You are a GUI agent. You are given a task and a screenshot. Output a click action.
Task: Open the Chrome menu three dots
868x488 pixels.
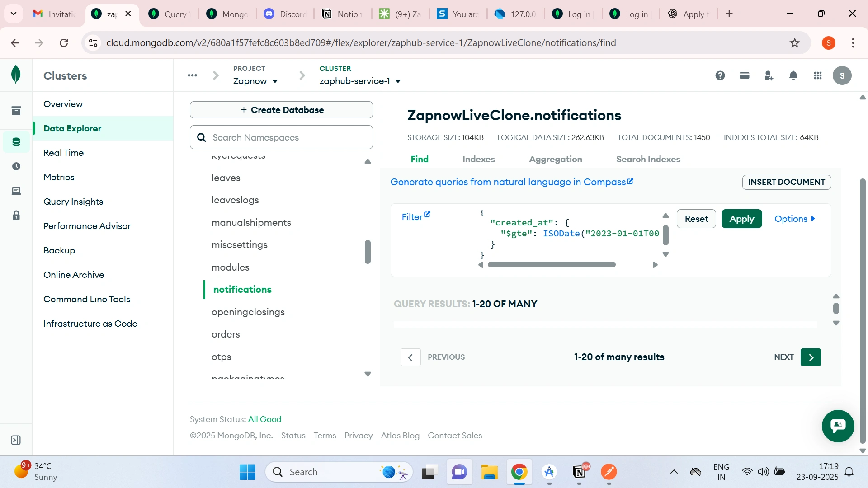coord(853,43)
